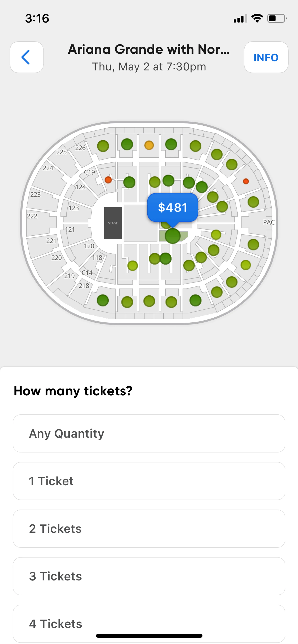
Task: Tap the $481 price bubble
Action: pyautogui.click(x=173, y=207)
